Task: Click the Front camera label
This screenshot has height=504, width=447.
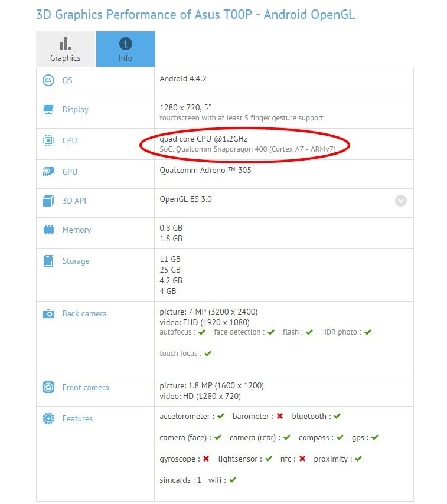Action: tap(86, 387)
